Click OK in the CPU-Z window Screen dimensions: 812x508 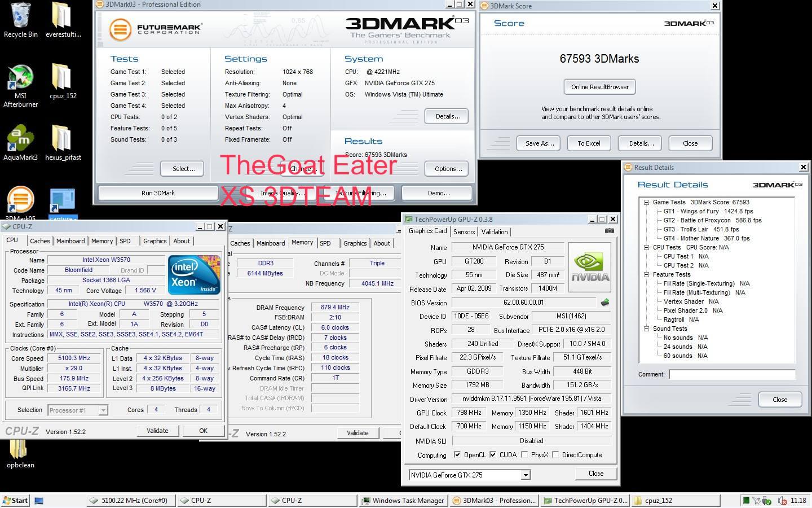click(204, 431)
